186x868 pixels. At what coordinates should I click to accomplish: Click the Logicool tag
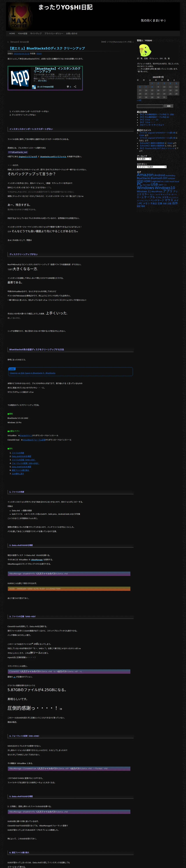click(x=156, y=181)
